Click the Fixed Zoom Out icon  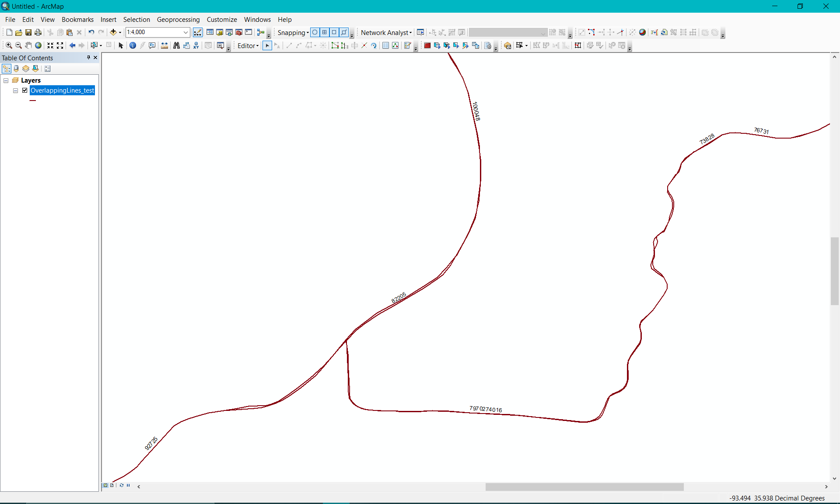coord(60,45)
